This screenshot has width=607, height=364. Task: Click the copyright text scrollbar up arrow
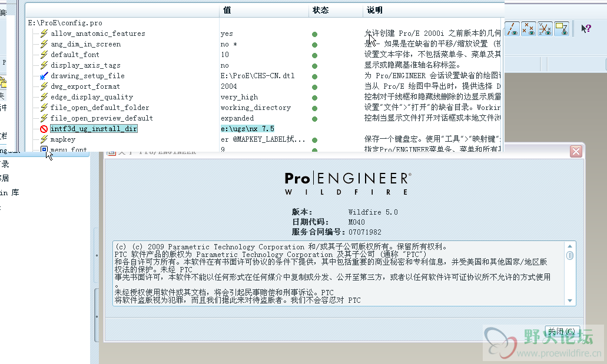click(570, 246)
